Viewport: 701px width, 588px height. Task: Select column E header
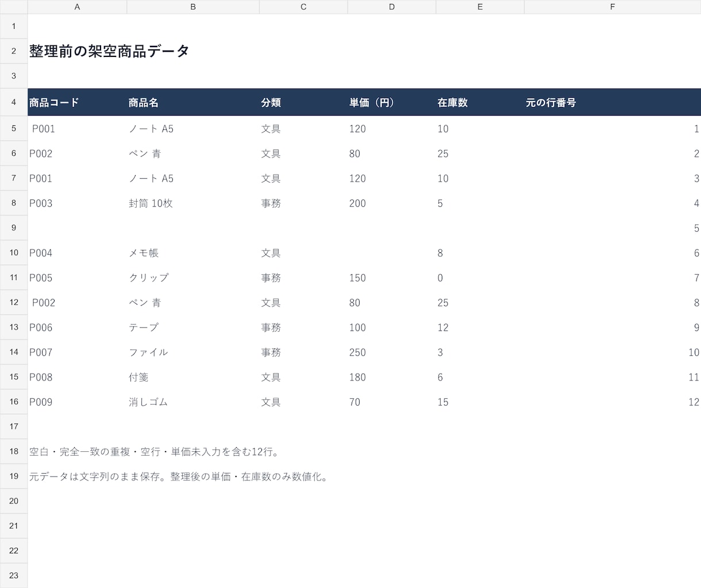pos(480,7)
